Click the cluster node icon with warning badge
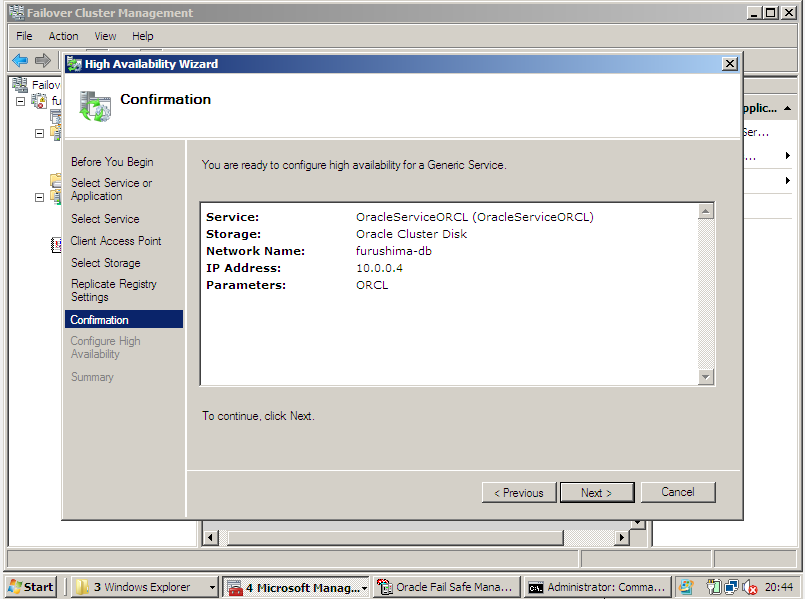Image resolution: width=805 pixels, height=599 pixels. click(x=40, y=100)
